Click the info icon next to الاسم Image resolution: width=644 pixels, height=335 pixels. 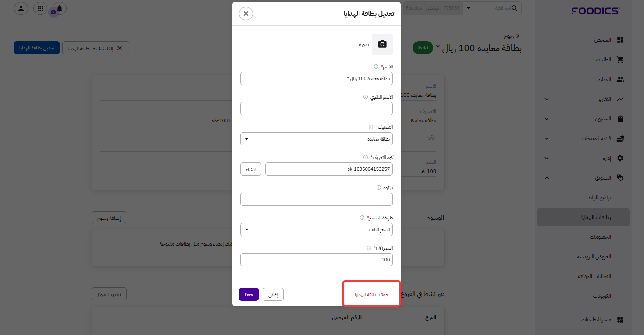click(376, 67)
